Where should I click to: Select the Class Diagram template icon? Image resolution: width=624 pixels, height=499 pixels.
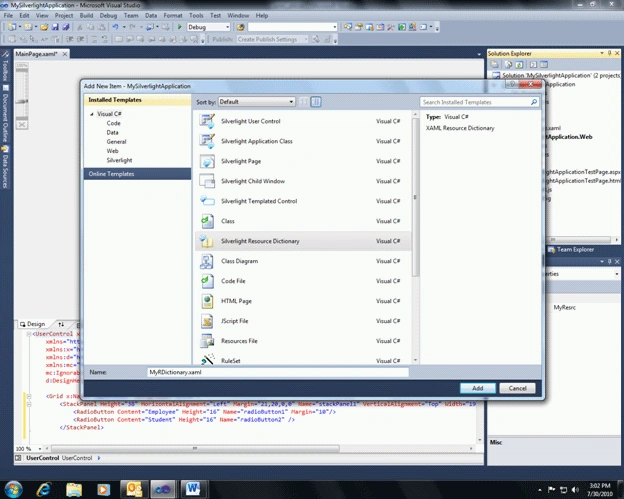tap(207, 261)
